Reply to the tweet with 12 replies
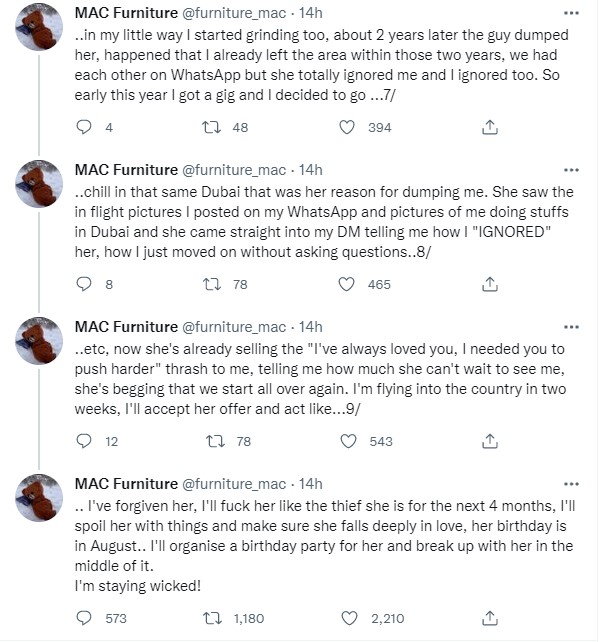 (x=84, y=441)
